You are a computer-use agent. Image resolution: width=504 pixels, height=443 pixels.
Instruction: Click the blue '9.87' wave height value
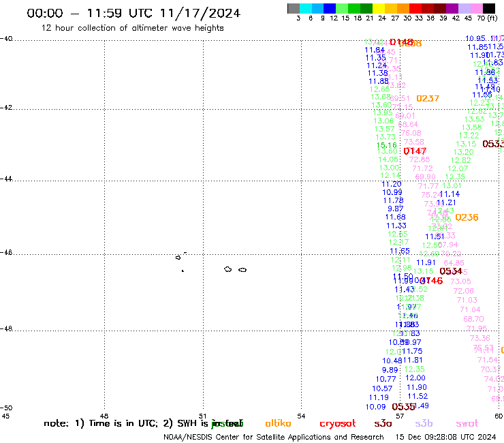[x=395, y=209]
